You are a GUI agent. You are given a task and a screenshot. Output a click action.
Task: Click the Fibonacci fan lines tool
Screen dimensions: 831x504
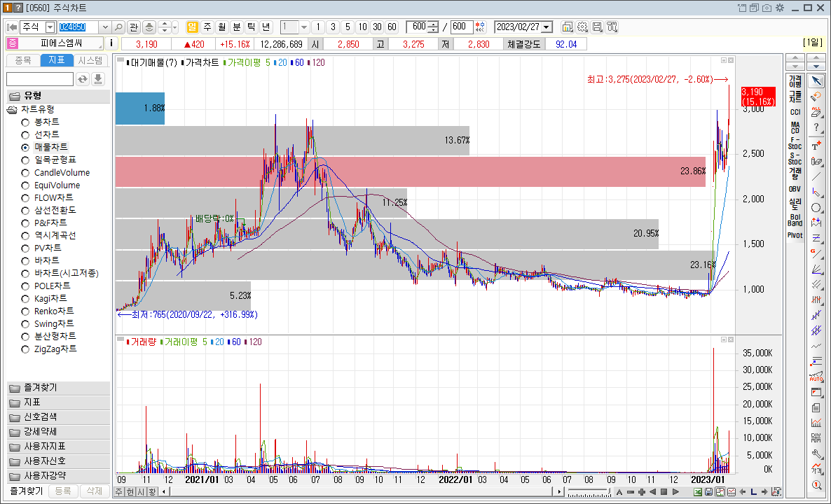coord(816,269)
